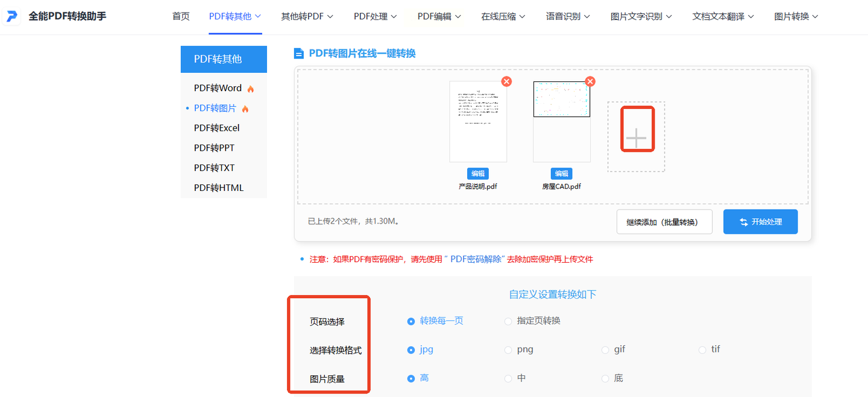This screenshot has height=397, width=868.
Task: Remove 房屋CAD.pdf with its red X icon
Action: tap(590, 81)
